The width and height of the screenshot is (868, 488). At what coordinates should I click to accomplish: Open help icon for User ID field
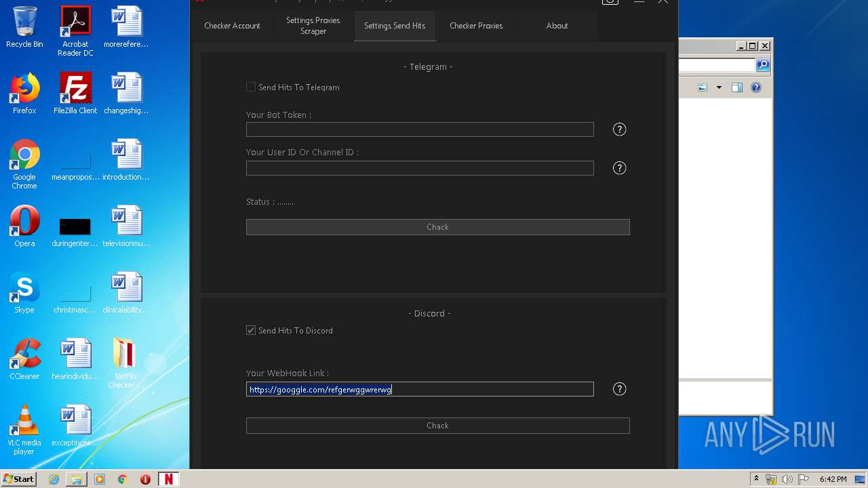click(619, 168)
